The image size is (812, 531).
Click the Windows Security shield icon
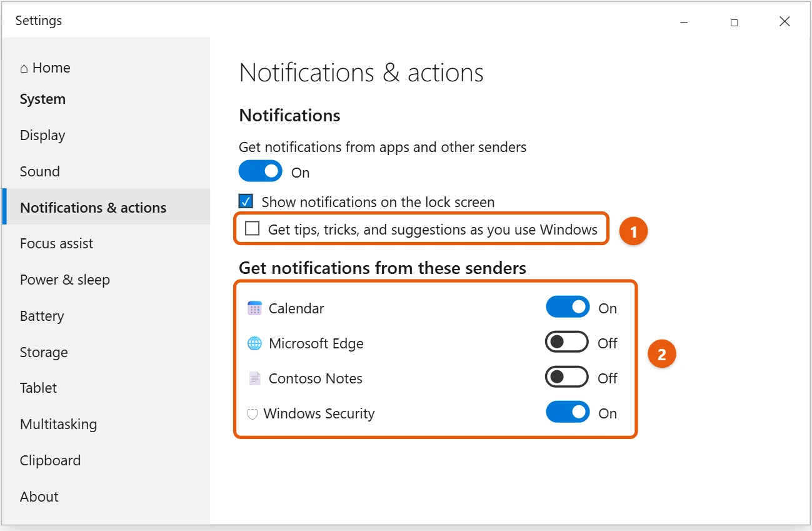point(253,414)
